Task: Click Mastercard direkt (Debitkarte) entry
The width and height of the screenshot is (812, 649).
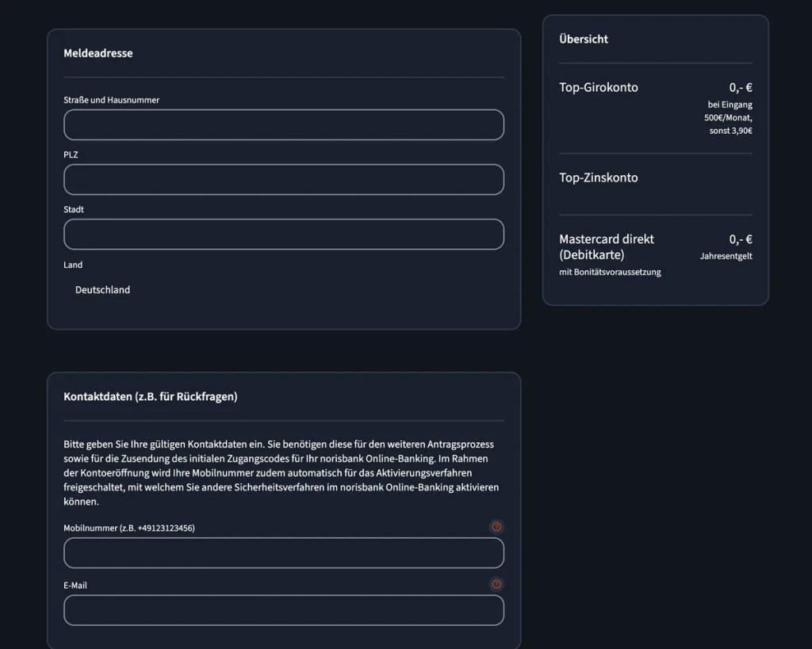Action: point(607,247)
